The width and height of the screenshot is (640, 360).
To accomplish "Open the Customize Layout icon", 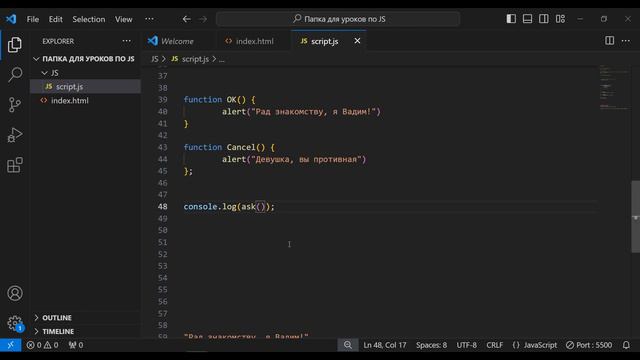I will (560, 19).
